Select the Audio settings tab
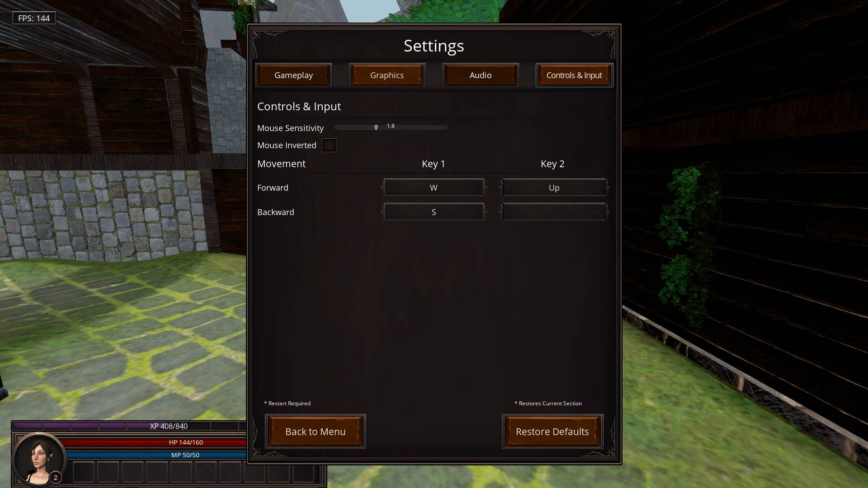The width and height of the screenshot is (868, 488). [480, 75]
